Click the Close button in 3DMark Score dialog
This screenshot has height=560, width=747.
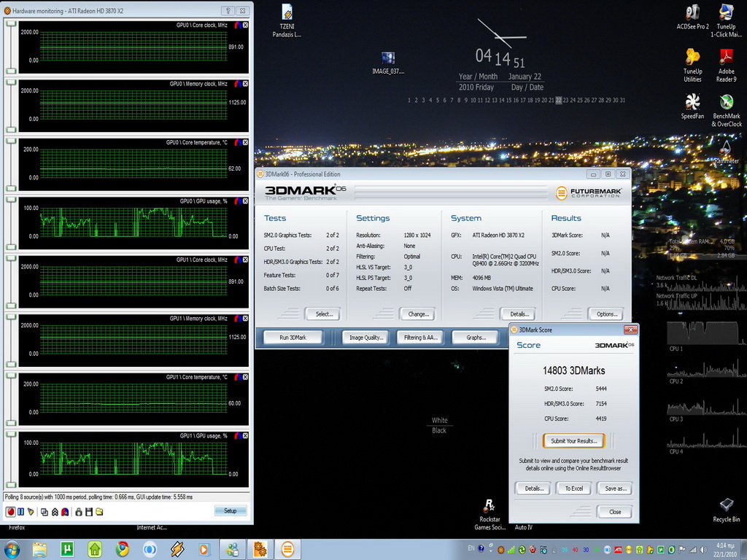[614, 511]
